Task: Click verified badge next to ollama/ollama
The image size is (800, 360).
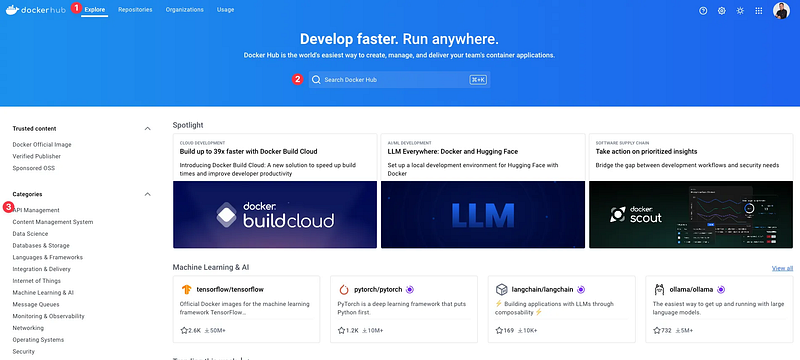Action: point(721,290)
